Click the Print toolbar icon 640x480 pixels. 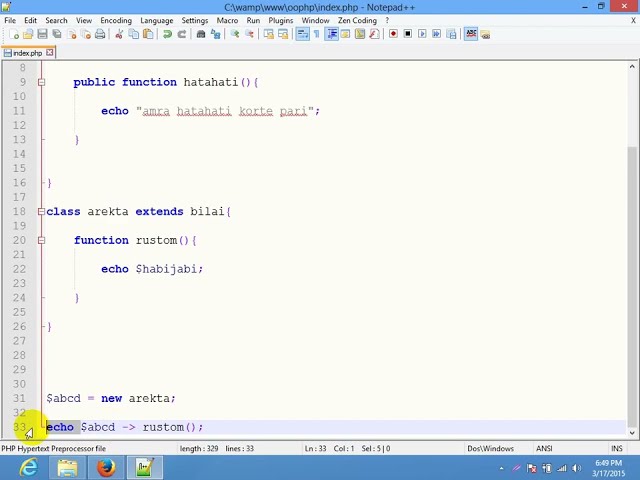[x=100, y=34]
